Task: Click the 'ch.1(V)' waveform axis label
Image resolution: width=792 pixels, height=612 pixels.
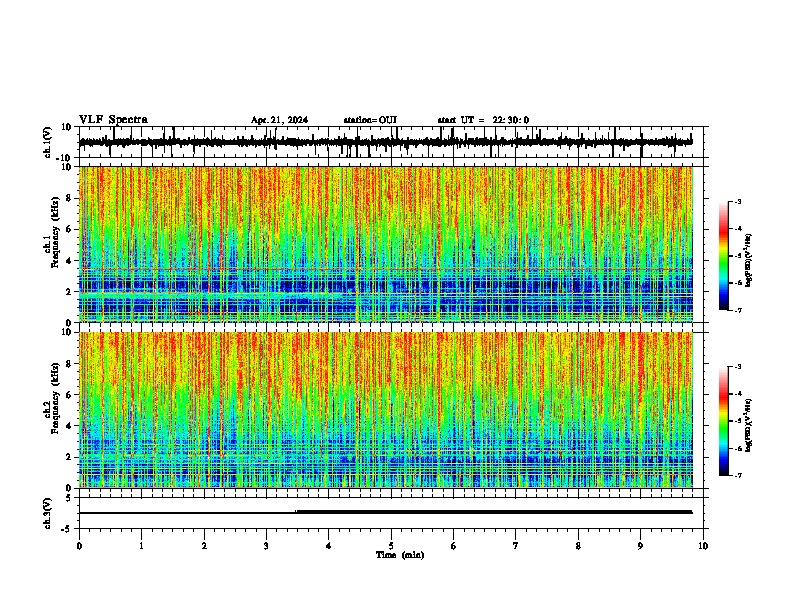Action: click(x=48, y=142)
